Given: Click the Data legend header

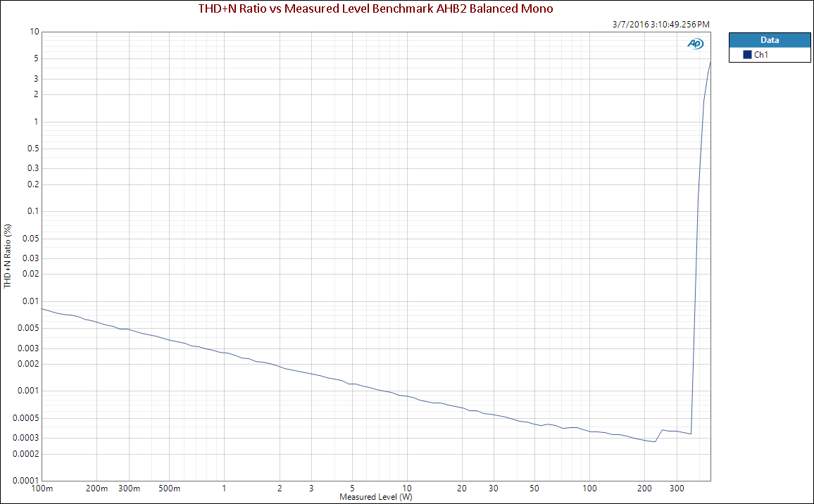Looking at the screenshot, I should 770,40.
